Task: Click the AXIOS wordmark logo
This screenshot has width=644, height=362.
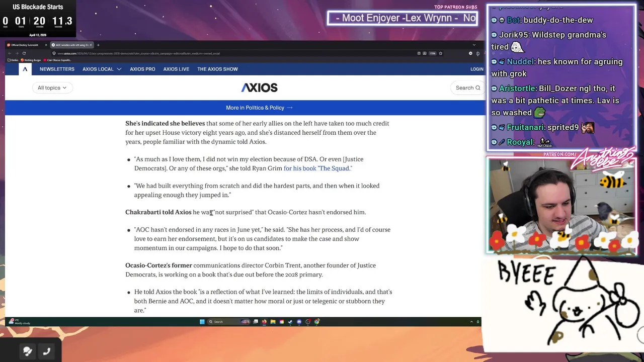Action: pos(259,87)
